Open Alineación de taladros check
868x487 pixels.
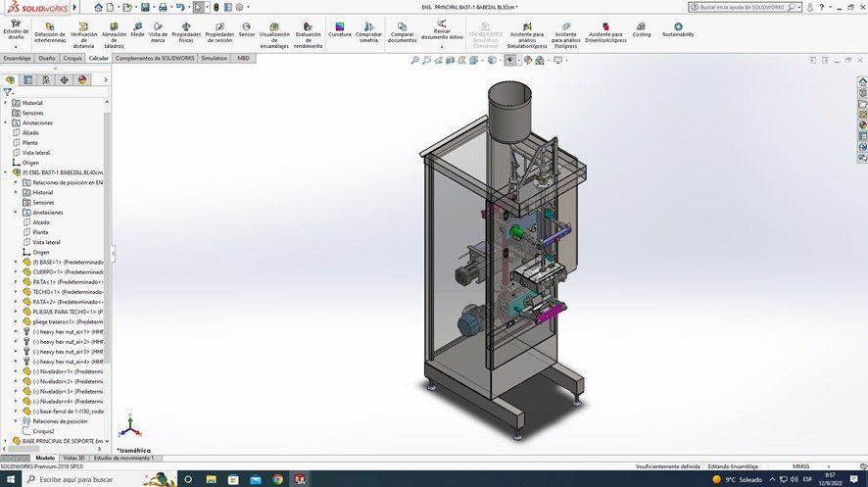coord(114,35)
